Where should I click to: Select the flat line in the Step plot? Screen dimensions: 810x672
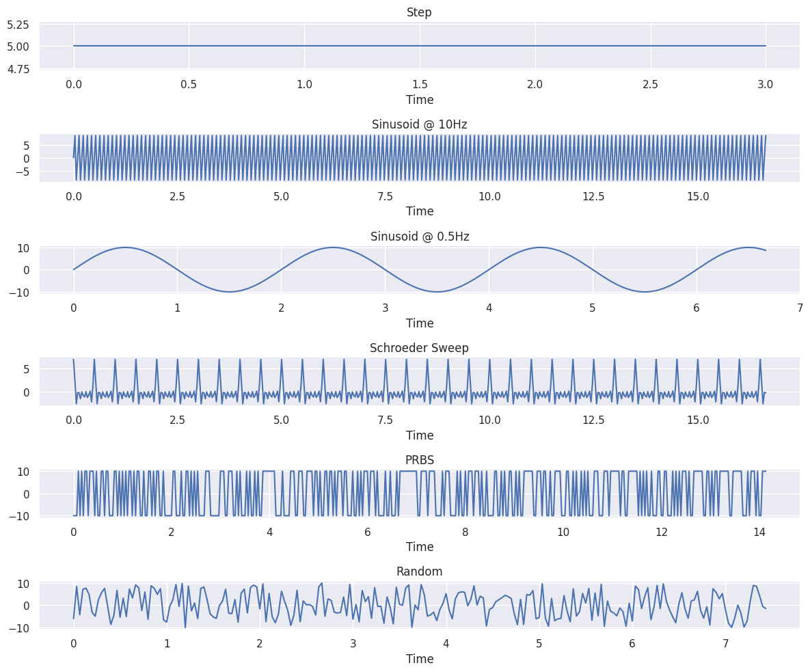(410, 46)
